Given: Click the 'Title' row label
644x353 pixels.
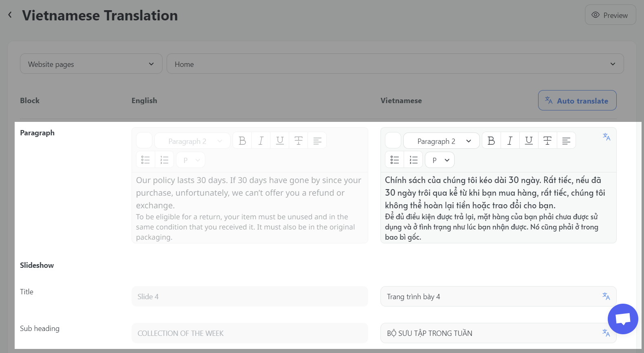Looking at the screenshot, I should tap(26, 292).
